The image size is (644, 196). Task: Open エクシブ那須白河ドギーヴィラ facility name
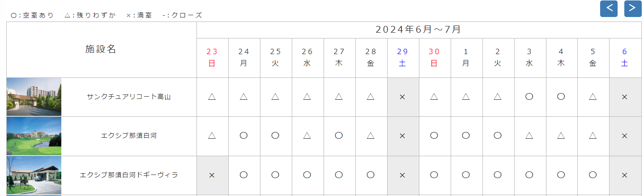[128, 175]
